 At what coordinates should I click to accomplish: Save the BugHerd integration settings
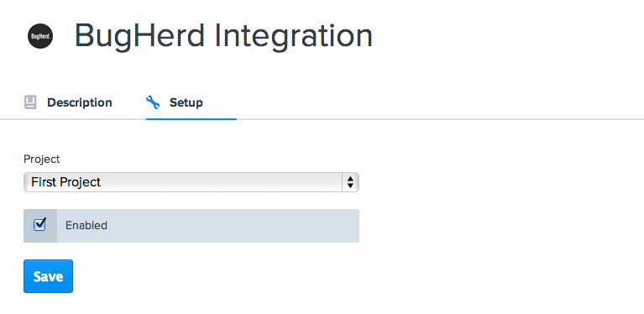(x=48, y=276)
